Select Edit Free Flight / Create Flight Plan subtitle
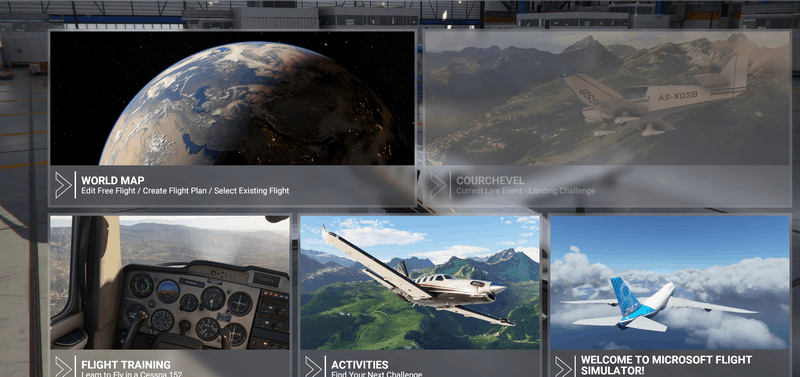The height and width of the screenshot is (377, 800). (x=185, y=191)
